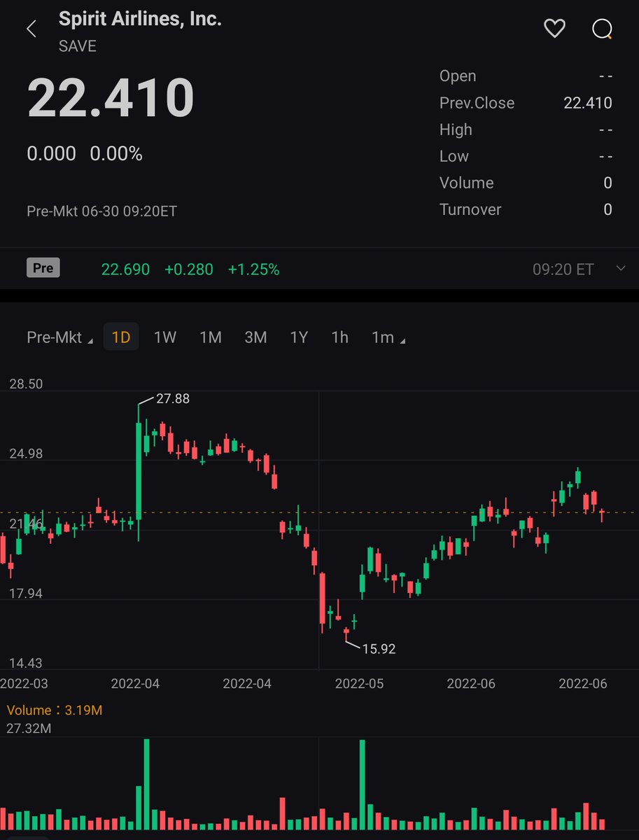
Task: Click the Open label
Action: tap(458, 76)
